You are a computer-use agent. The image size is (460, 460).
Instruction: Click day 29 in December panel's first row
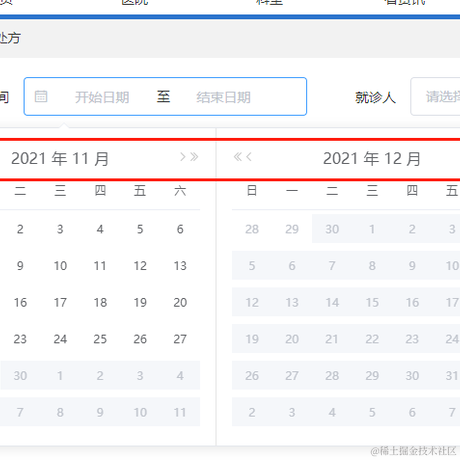coord(292,229)
